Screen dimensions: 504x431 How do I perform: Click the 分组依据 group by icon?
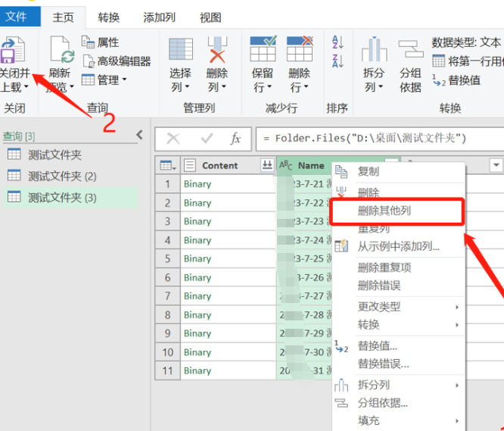click(x=410, y=51)
